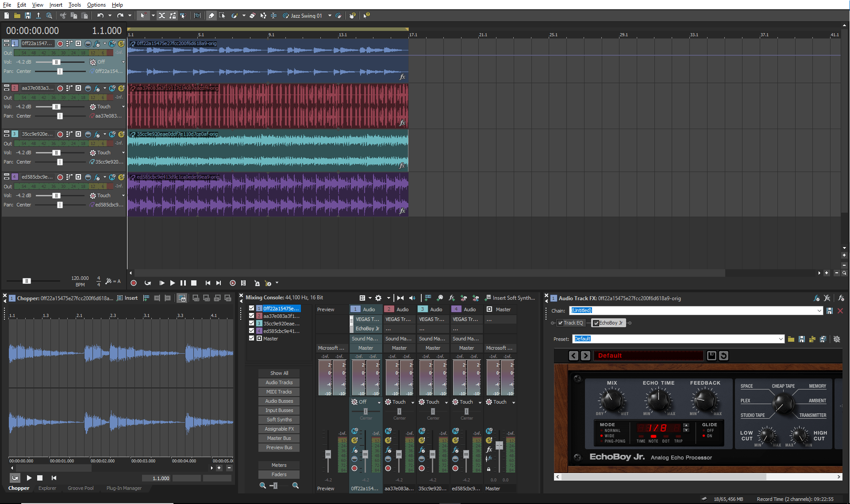Click the What's This help pointer icon
The image size is (850, 504).
point(366,15)
